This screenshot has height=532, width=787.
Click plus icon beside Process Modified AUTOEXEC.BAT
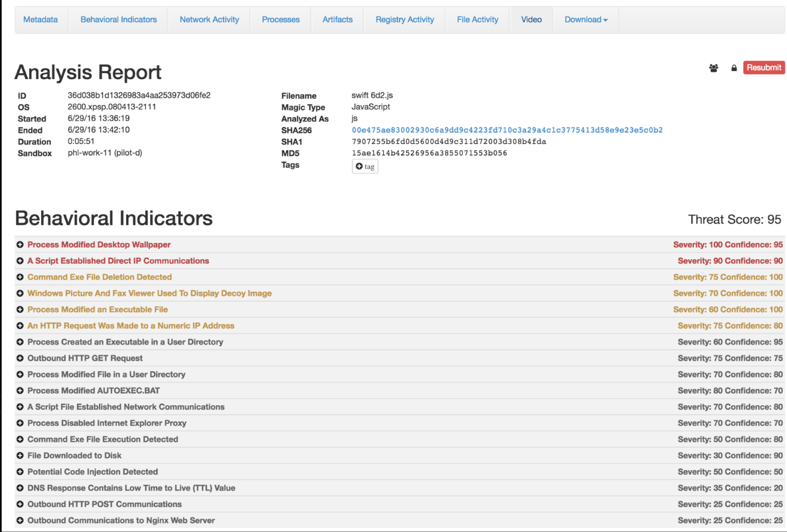(x=20, y=391)
